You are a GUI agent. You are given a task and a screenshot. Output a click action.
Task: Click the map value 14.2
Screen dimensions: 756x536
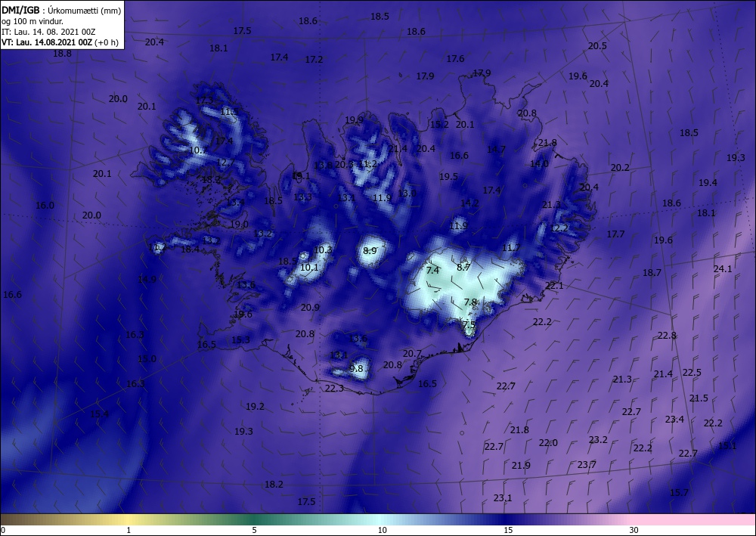coord(469,203)
